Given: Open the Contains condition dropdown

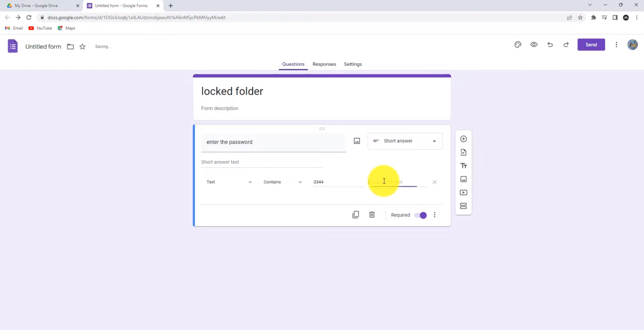Looking at the screenshot, I should click(x=283, y=182).
